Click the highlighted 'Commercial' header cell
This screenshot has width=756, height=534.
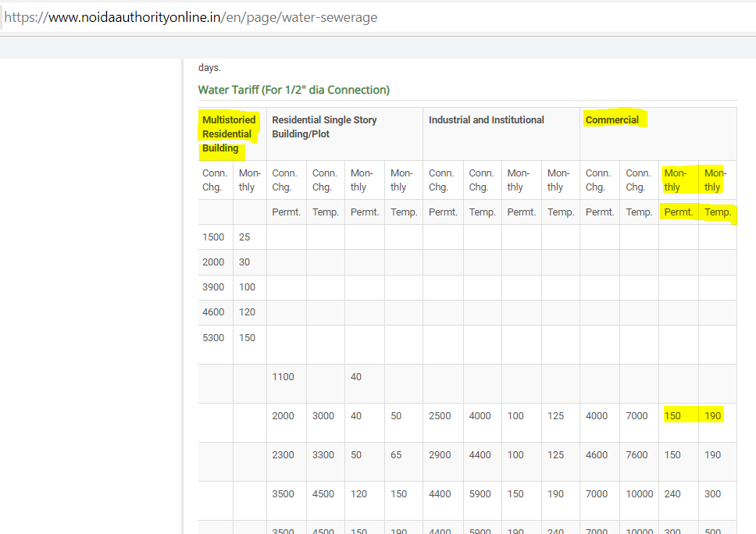tap(658, 134)
